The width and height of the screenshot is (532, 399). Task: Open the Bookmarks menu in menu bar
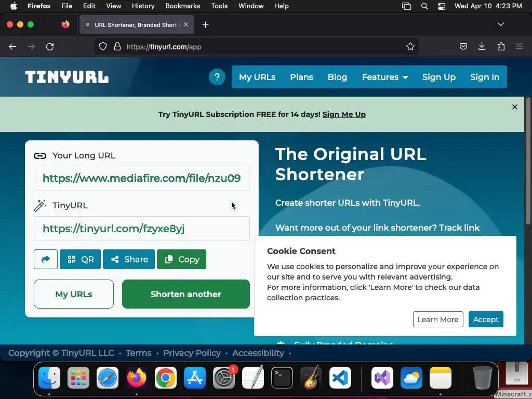click(182, 6)
